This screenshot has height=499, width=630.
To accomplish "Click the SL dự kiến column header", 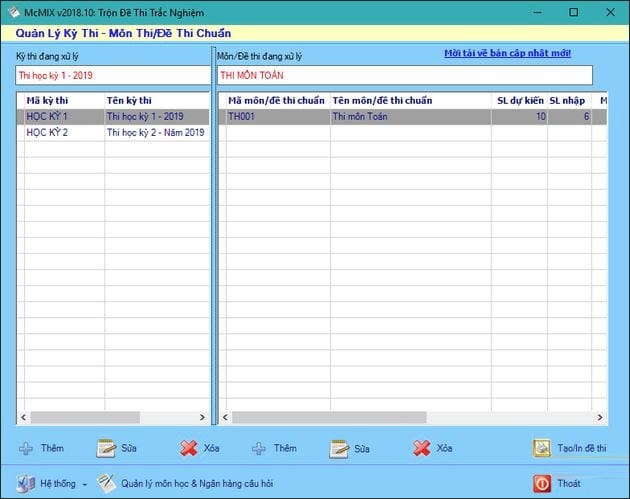I will pyautogui.click(x=520, y=100).
